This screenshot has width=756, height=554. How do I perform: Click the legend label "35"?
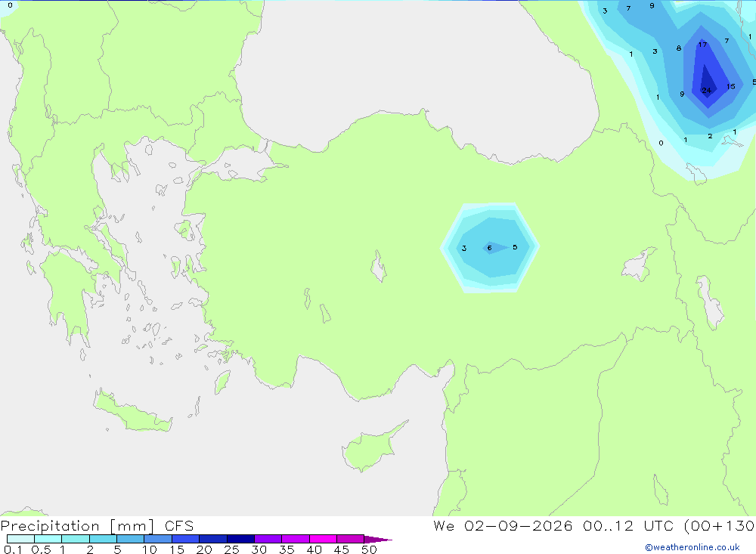[287, 549]
